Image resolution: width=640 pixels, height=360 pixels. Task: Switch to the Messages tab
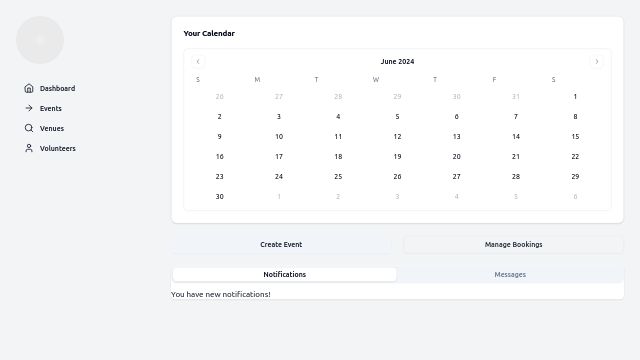(x=510, y=275)
